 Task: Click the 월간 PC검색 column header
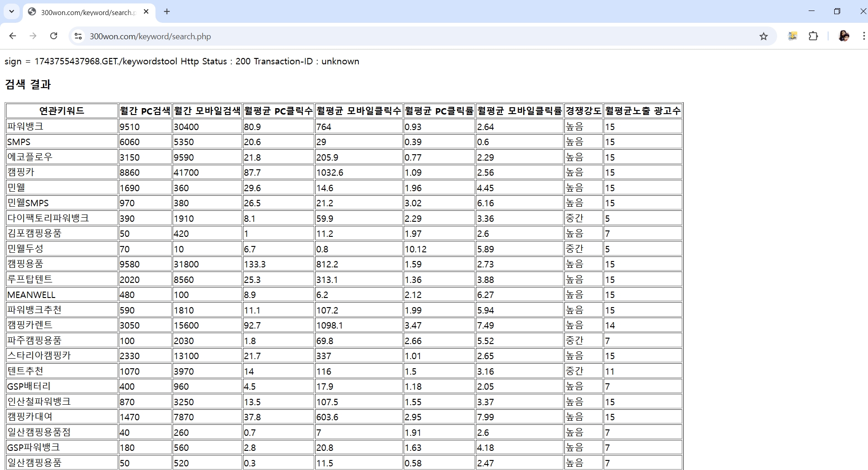point(145,111)
